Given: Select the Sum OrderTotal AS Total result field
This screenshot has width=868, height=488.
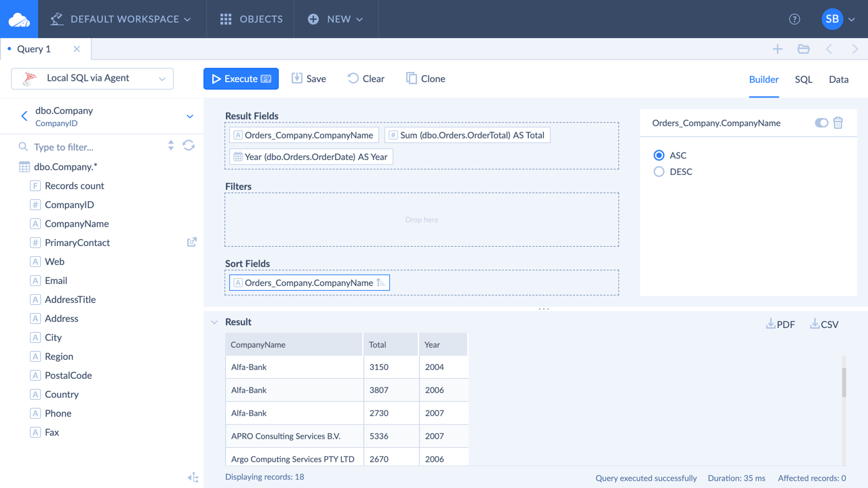Looking at the screenshot, I should [467, 135].
